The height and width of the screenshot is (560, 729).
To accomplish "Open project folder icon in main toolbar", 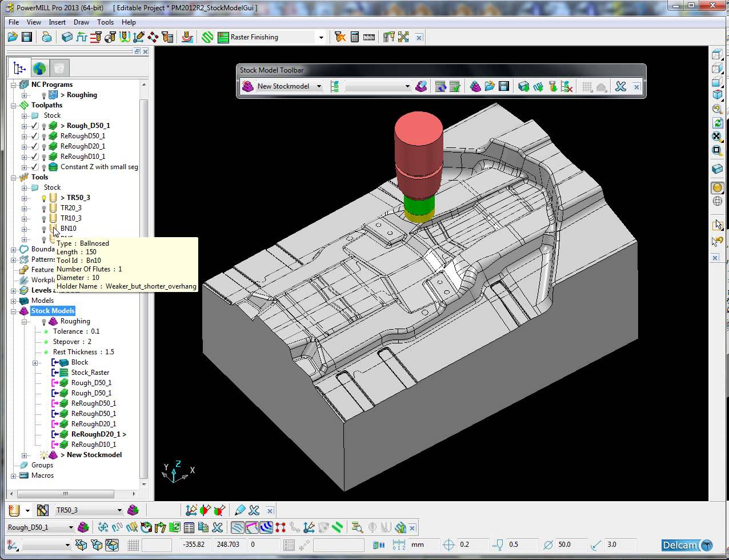I will 13,37.
